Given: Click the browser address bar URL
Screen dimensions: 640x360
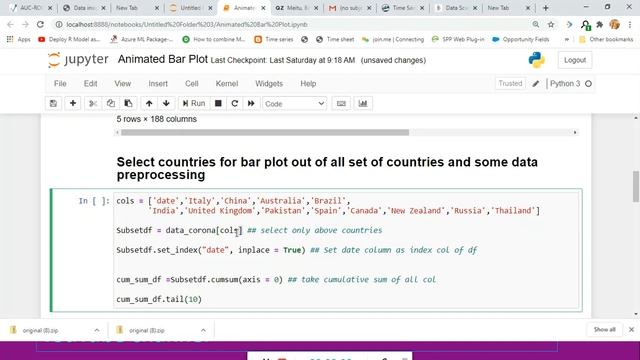Looking at the screenshot, I should point(187,25).
